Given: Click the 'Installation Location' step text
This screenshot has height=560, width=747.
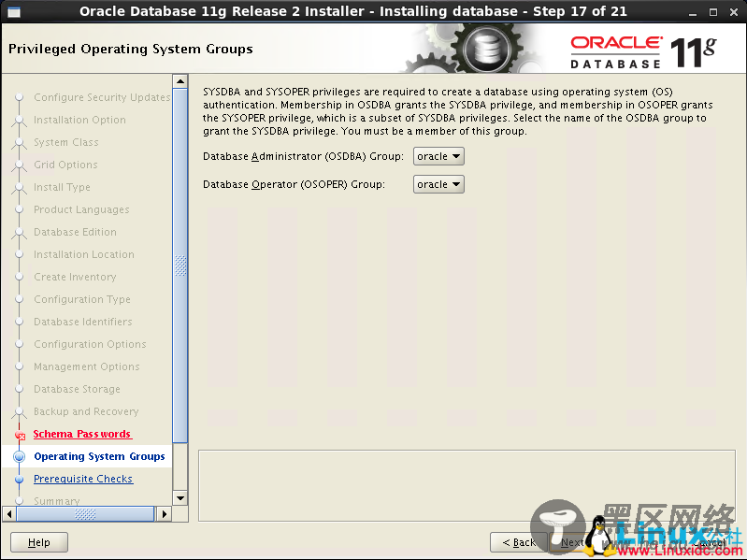Looking at the screenshot, I should tap(84, 254).
